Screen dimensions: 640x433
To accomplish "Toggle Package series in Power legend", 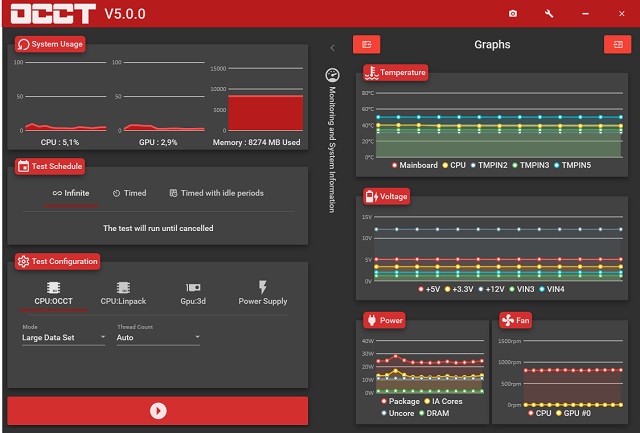I will point(400,402).
